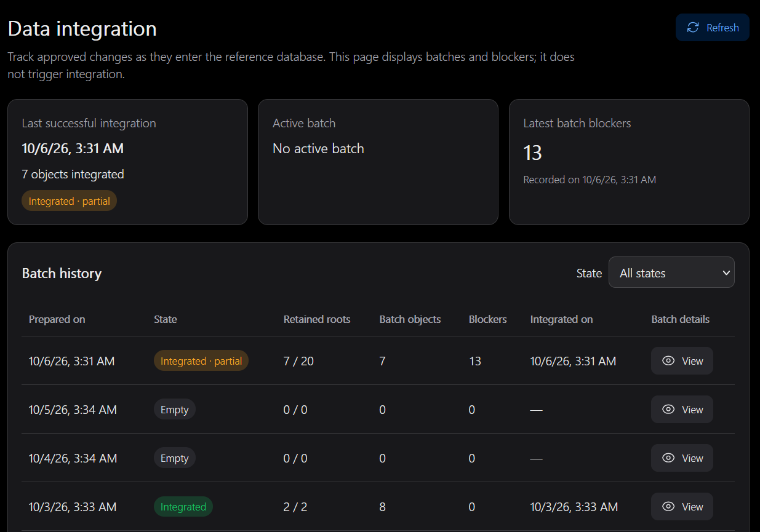Click prepared date 10/5/26, 3:34 AM
Image resolution: width=760 pixels, height=532 pixels.
[73, 410]
